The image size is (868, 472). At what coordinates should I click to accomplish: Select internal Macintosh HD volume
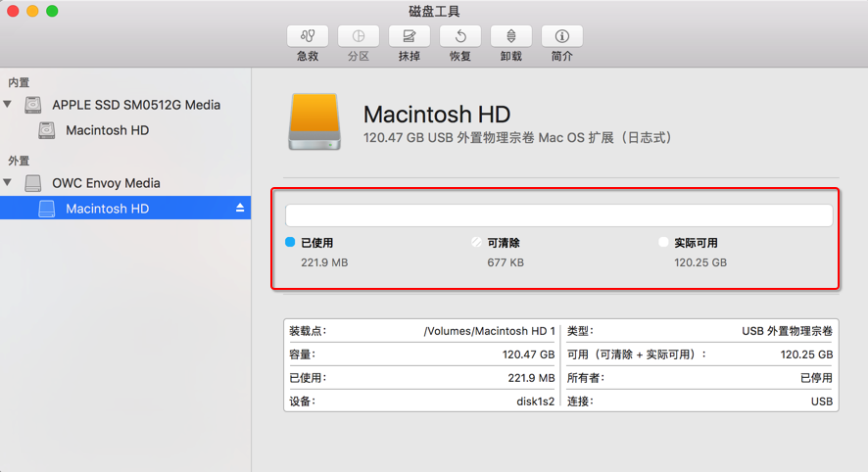[107, 130]
